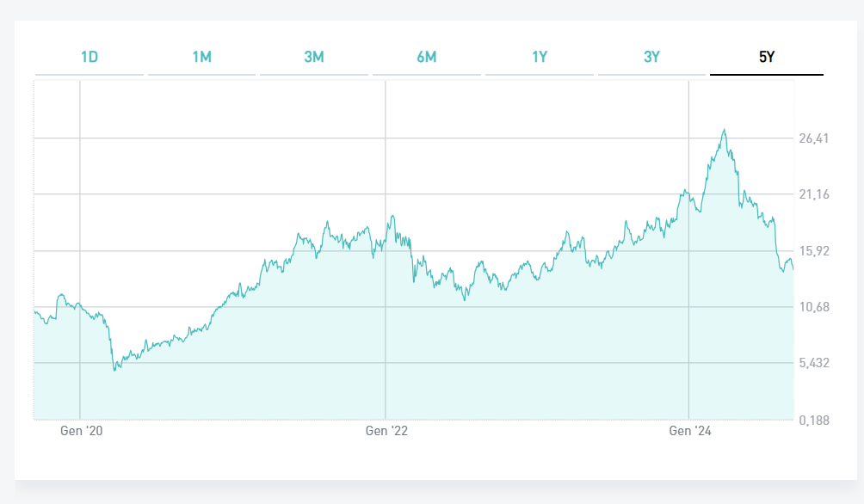The height and width of the screenshot is (504, 864).
Task: Open the 3M chart period tab
Action: coord(314,58)
